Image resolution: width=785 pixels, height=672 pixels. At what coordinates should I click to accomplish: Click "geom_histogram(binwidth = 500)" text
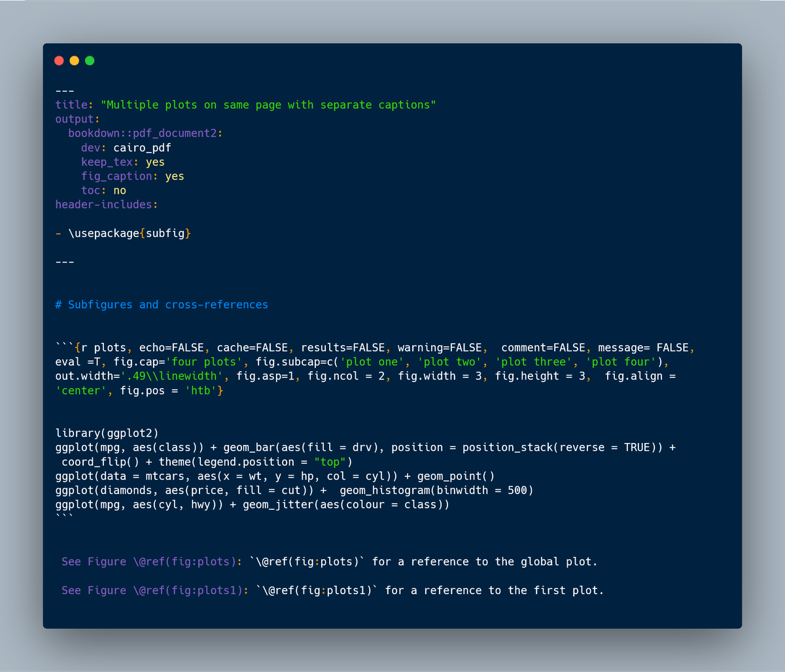(437, 490)
